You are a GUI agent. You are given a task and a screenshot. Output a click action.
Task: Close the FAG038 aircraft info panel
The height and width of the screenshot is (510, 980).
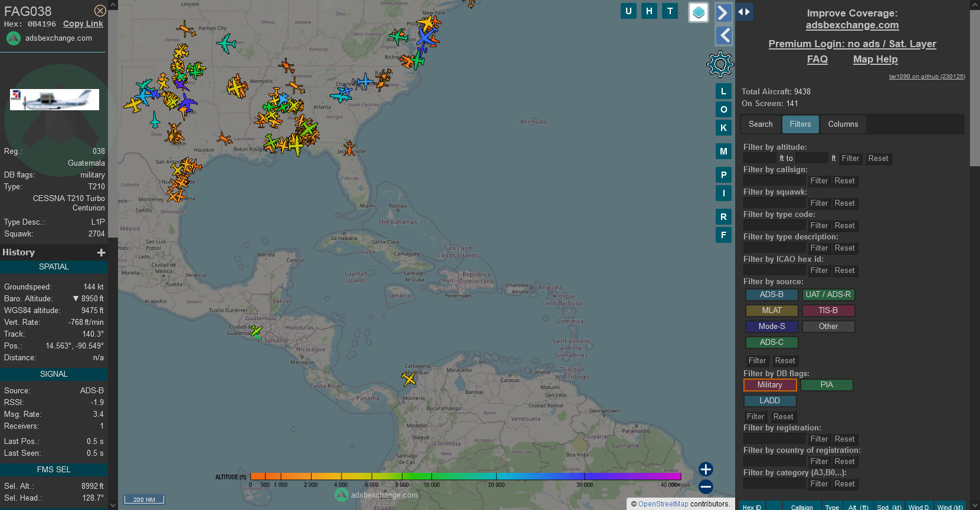point(100,11)
